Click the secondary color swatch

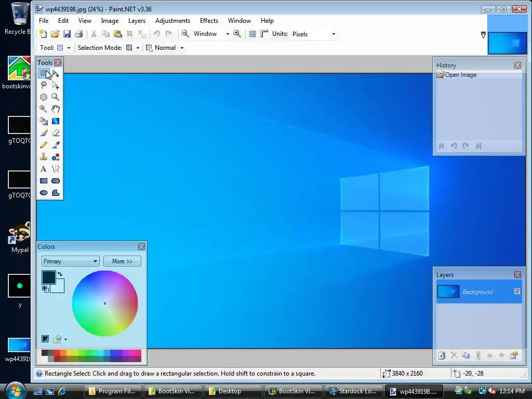pos(59,287)
